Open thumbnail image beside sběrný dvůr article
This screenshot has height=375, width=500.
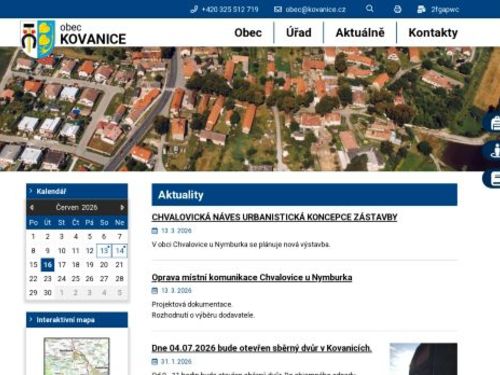click(423, 359)
